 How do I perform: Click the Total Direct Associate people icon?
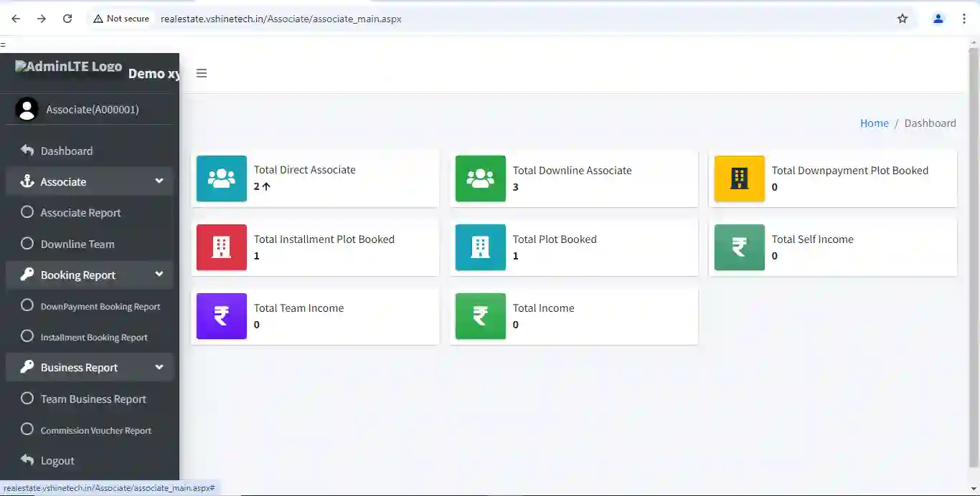click(x=222, y=178)
